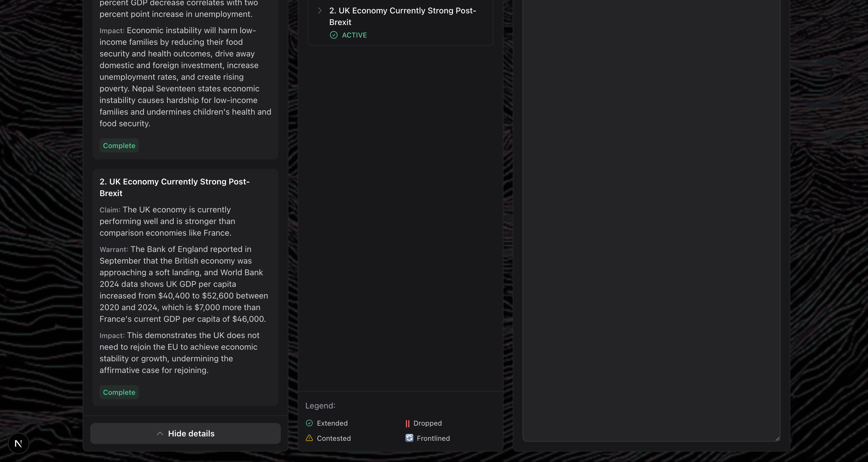The width and height of the screenshot is (868, 462).
Task: Click the Warrant paragraph about Bank of England
Action: point(184,284)
